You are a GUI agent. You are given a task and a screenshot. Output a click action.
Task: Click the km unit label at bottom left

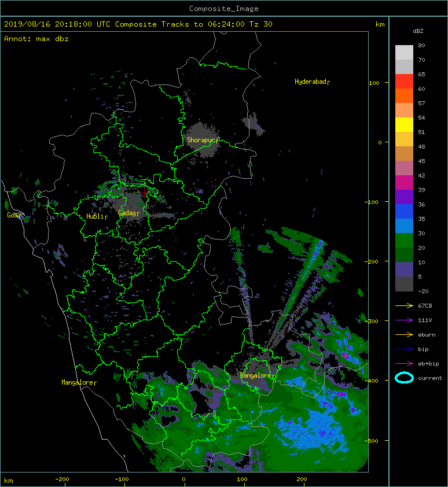9,481
